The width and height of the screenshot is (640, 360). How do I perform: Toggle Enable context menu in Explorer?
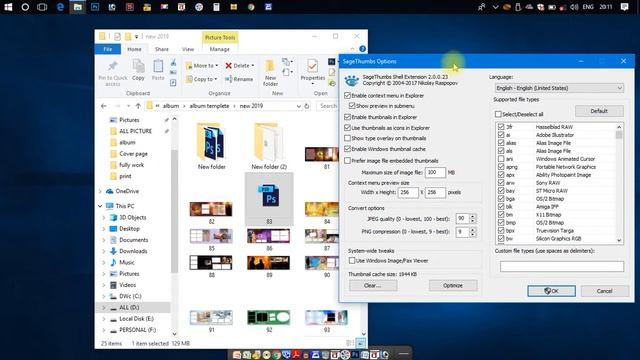[347, 96]
